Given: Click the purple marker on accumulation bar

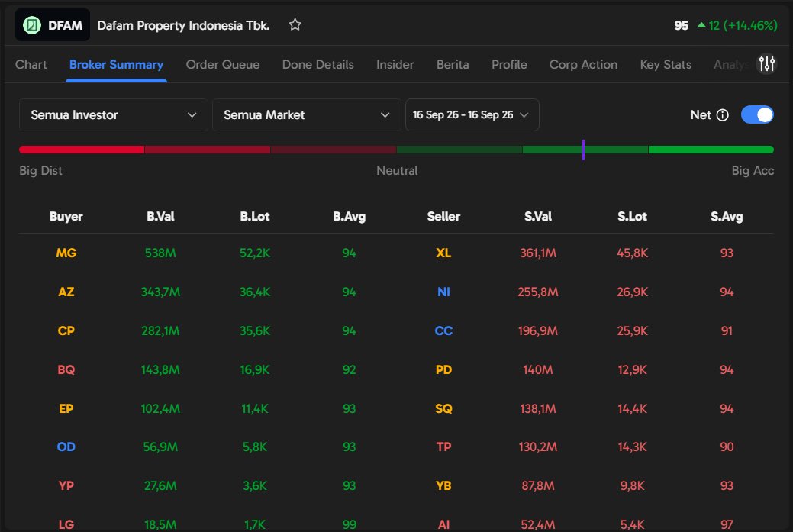Looking at the screenshot, I should click(x=583, y=150).
